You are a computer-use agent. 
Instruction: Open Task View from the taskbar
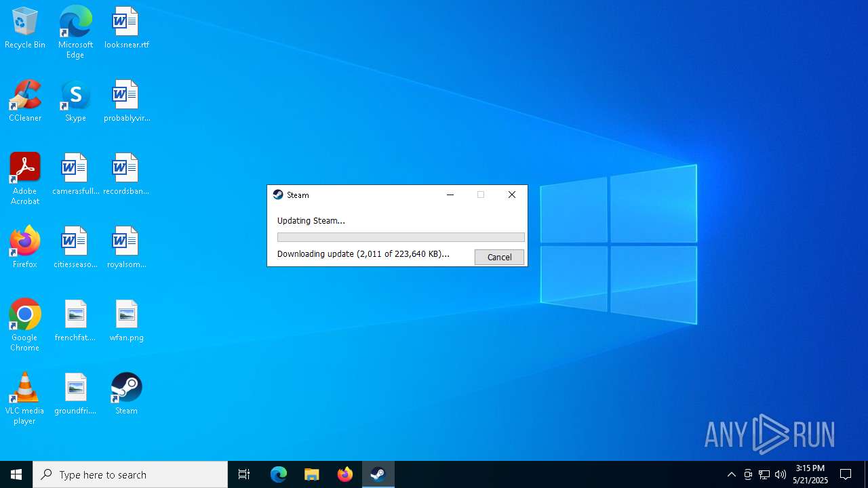(x=244, y=474)
